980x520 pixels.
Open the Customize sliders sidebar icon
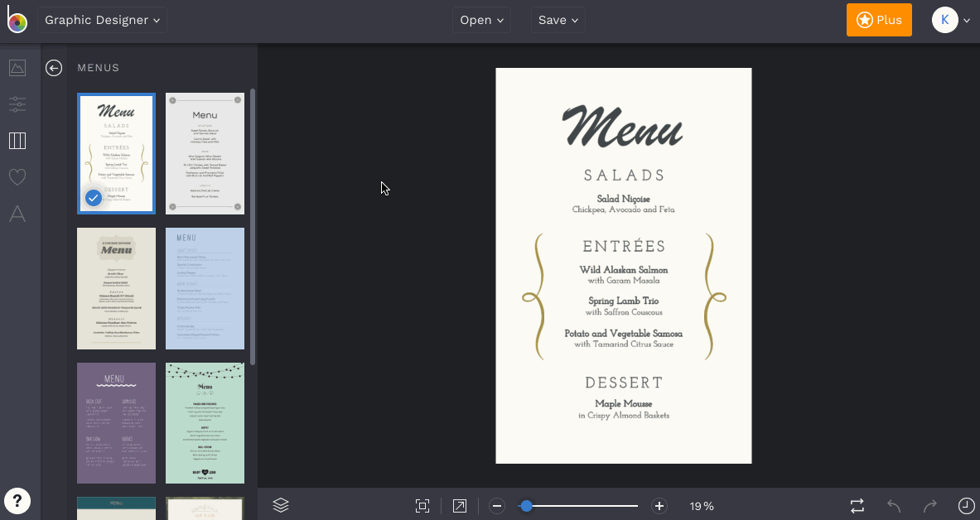coord(17,104)
